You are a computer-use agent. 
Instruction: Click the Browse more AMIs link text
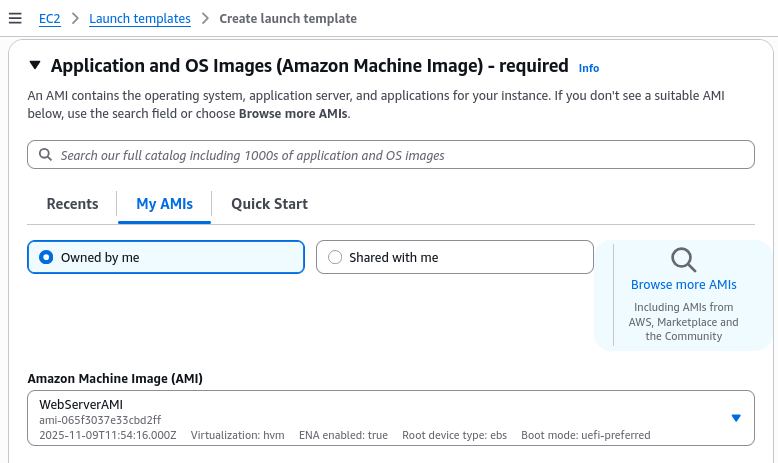[x=684, y=285]
